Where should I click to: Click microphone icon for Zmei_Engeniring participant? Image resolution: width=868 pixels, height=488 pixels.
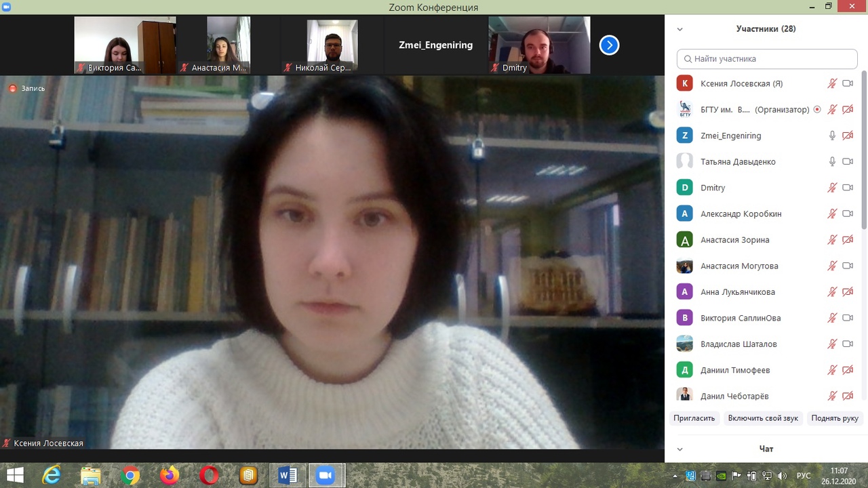[832, 136]
